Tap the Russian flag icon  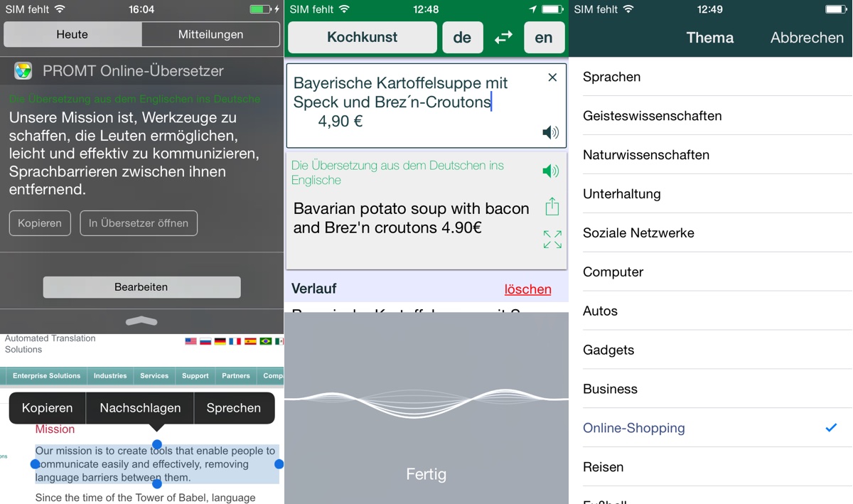205,341
